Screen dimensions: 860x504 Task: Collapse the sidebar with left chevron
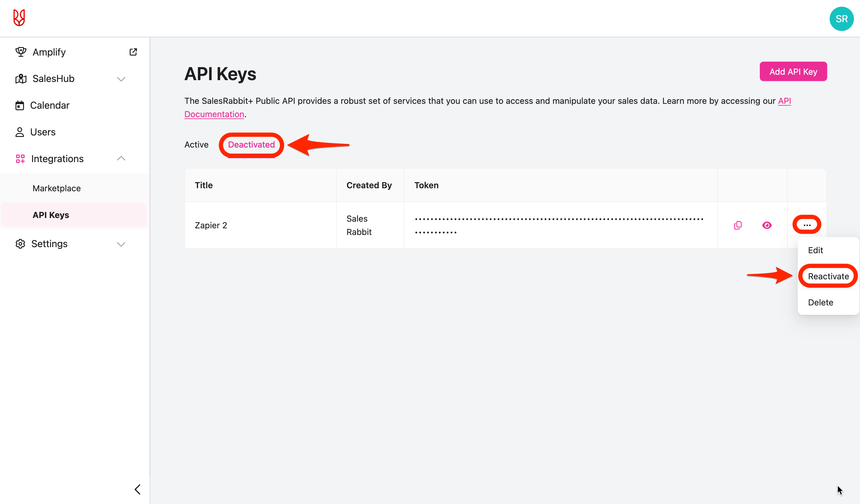point(138,489)
